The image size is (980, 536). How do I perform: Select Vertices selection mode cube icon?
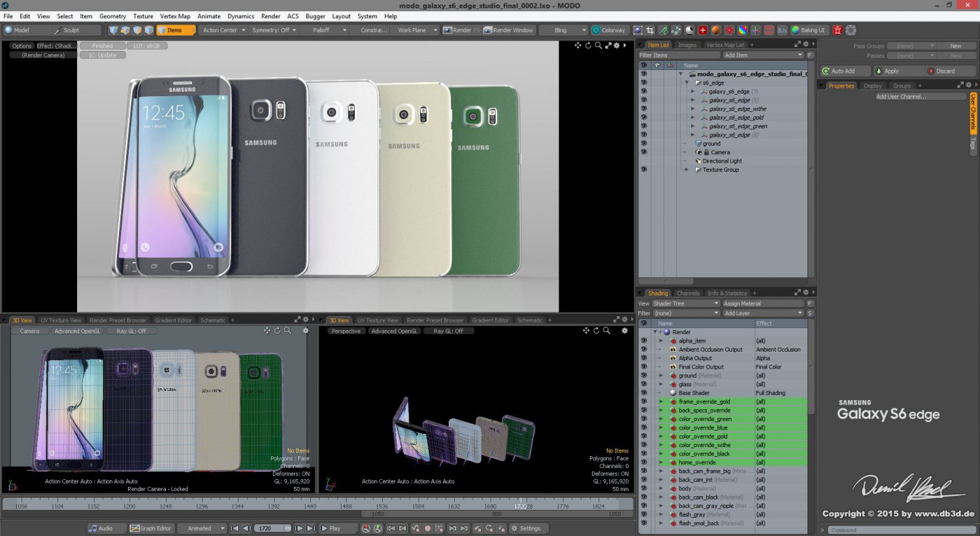click(113, 30)
